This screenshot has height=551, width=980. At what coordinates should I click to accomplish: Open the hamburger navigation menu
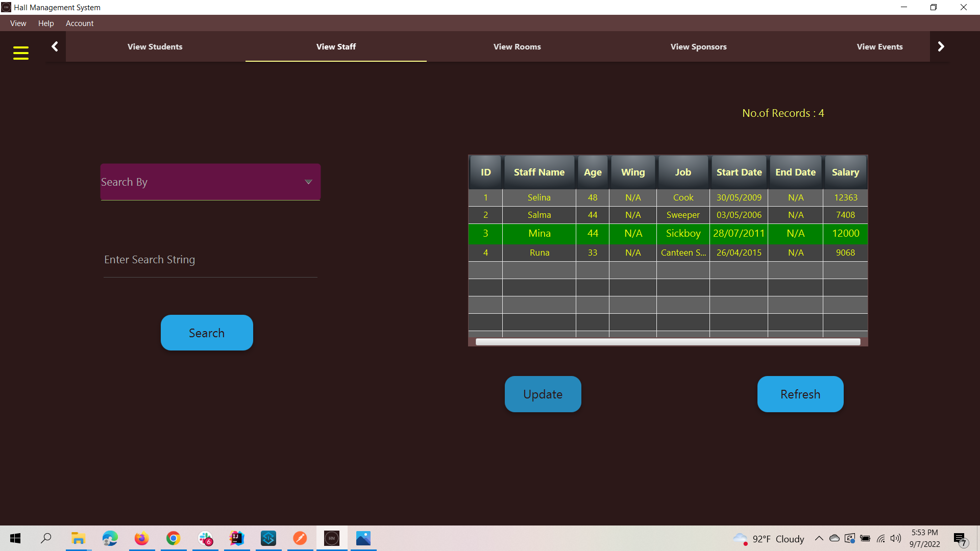click(x=20, y=53)
